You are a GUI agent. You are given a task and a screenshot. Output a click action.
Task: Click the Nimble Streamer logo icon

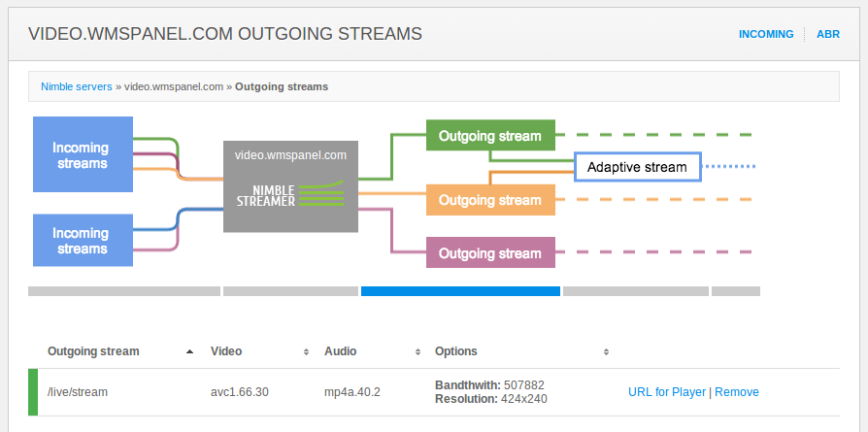click(290, 194)
